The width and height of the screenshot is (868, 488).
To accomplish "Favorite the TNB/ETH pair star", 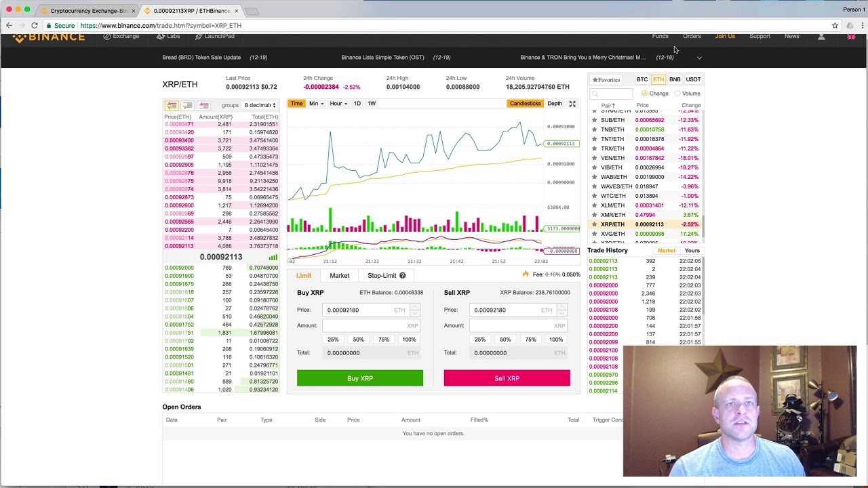I will (595, 129).
